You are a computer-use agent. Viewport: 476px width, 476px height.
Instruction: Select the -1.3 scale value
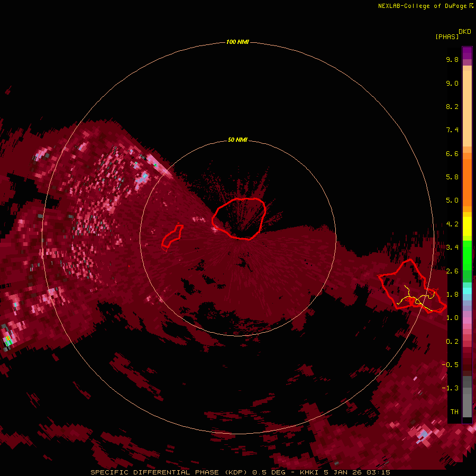pyautogui.click(x=450, y=388)
